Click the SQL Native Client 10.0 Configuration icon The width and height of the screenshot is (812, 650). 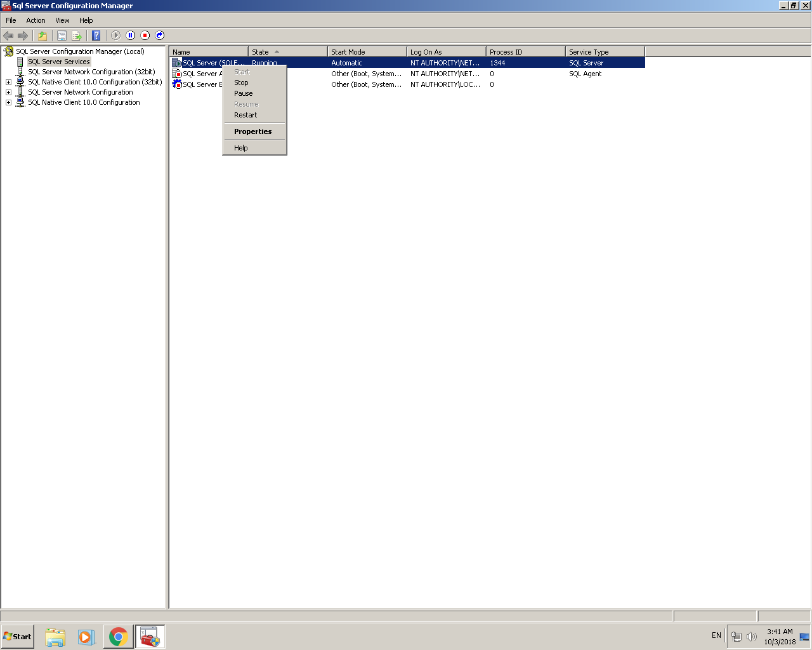pos(20,102)
